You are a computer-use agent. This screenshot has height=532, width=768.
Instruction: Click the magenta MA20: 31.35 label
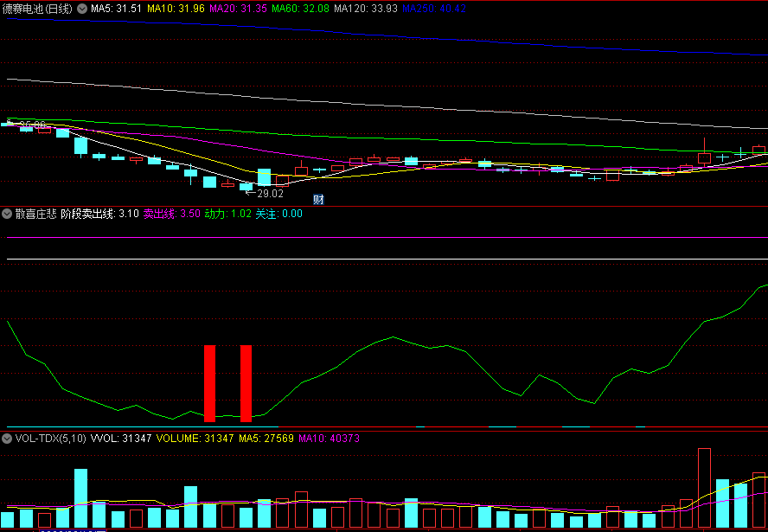click(238, 9)
